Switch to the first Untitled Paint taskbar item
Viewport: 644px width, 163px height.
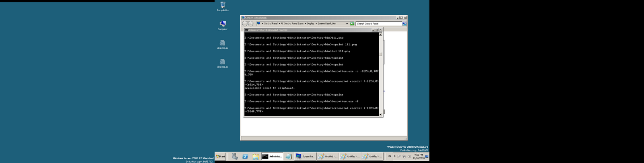click(328, 157)
